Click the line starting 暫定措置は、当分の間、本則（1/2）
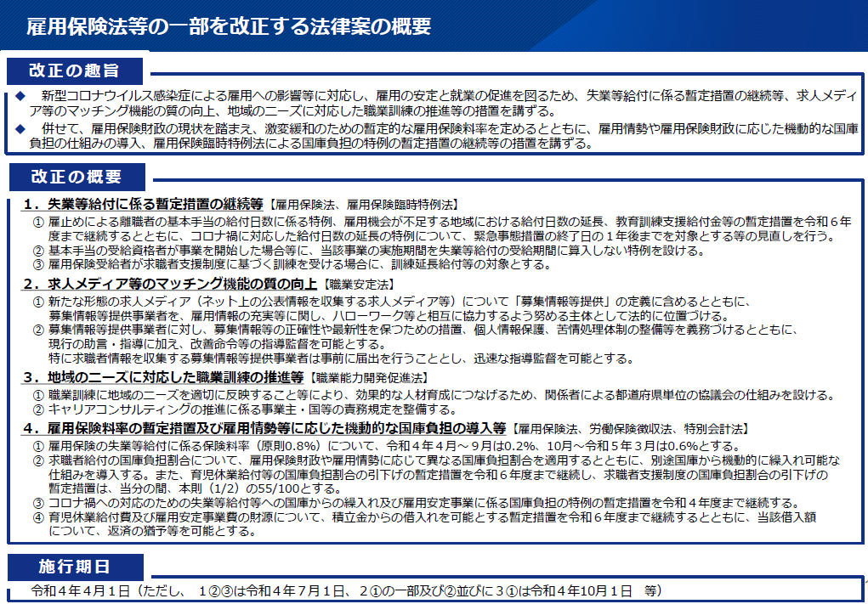Screen dimensions: 868x604 [x=196, y=489]
